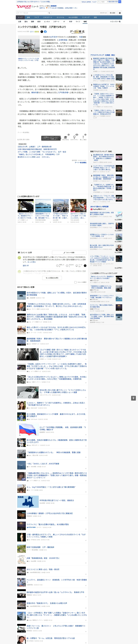Click first commenter's green face avatar
Image resolution: width=138 pixels, height=644 pixels.
tap(19, 258)
